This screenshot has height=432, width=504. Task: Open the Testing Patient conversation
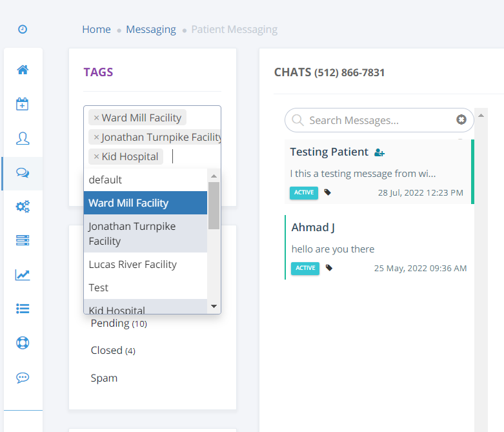point(379,172)
